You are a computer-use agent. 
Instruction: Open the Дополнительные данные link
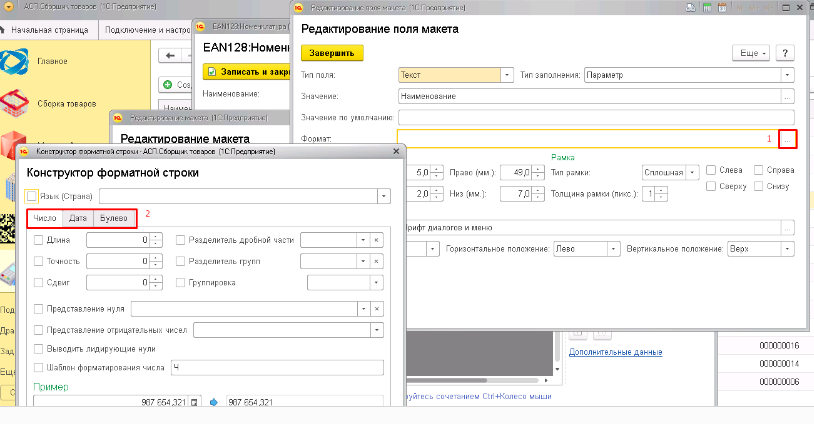pyautogui.click(x=616, y=352)
